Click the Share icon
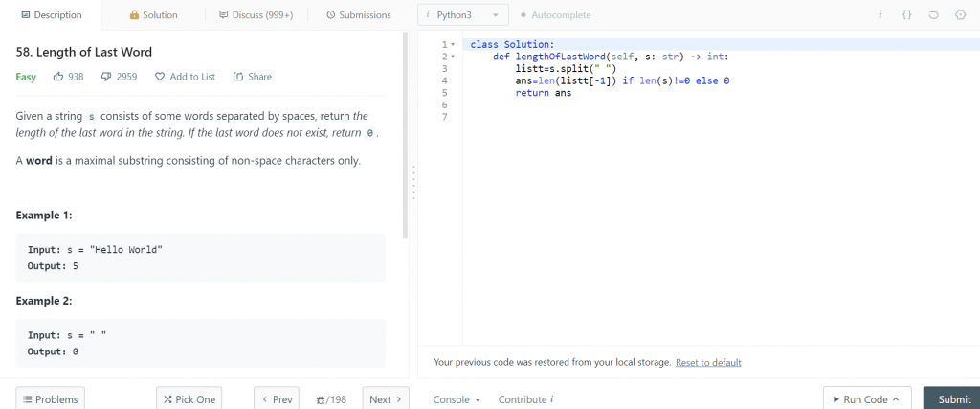Screen dimensions: 980x409 [237, 77]
